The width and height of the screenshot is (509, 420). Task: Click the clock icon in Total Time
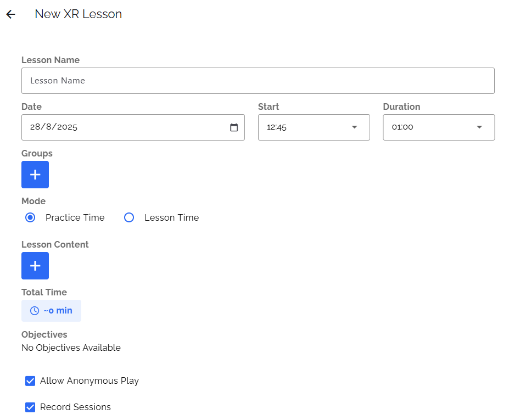coord(35,311)
